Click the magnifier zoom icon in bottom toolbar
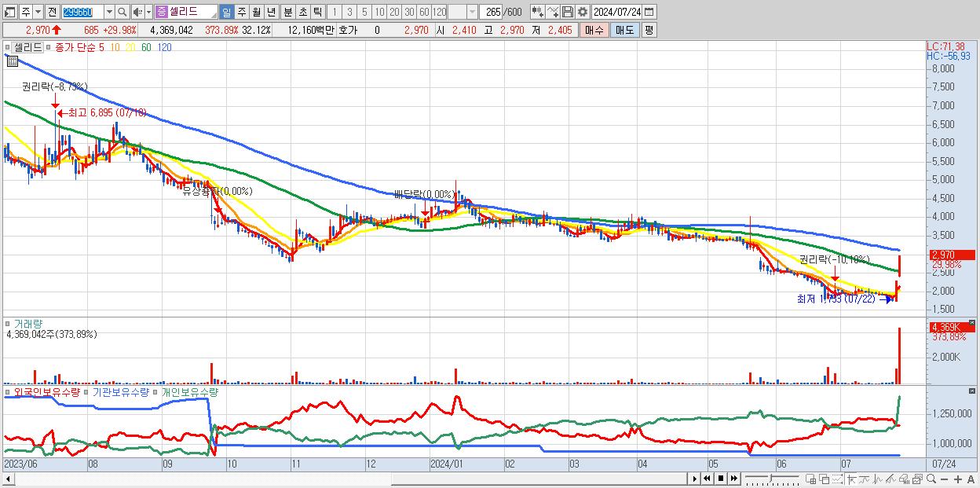The width and height of the screenshot is (980, 488). click(931, 479)
